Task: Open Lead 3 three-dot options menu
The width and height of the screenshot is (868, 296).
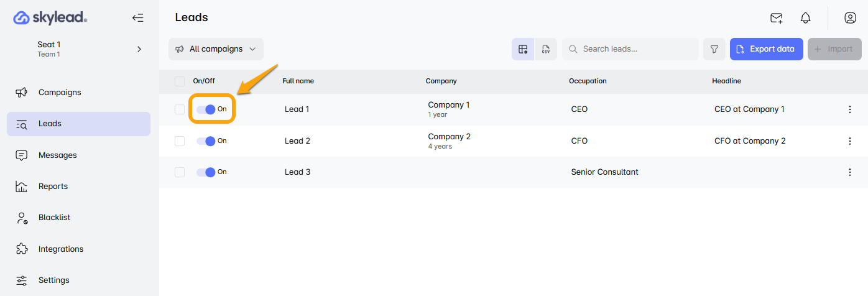Action: click(x=849, y=172)
